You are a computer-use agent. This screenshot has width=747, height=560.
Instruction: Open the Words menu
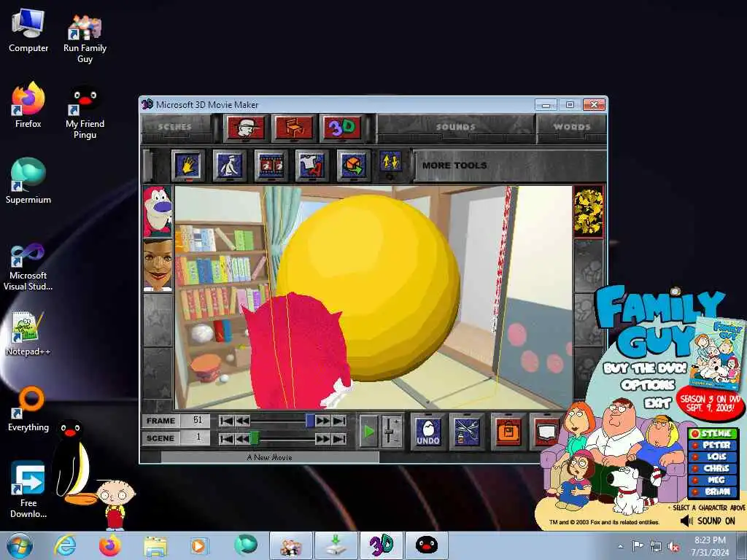(572, 127)
